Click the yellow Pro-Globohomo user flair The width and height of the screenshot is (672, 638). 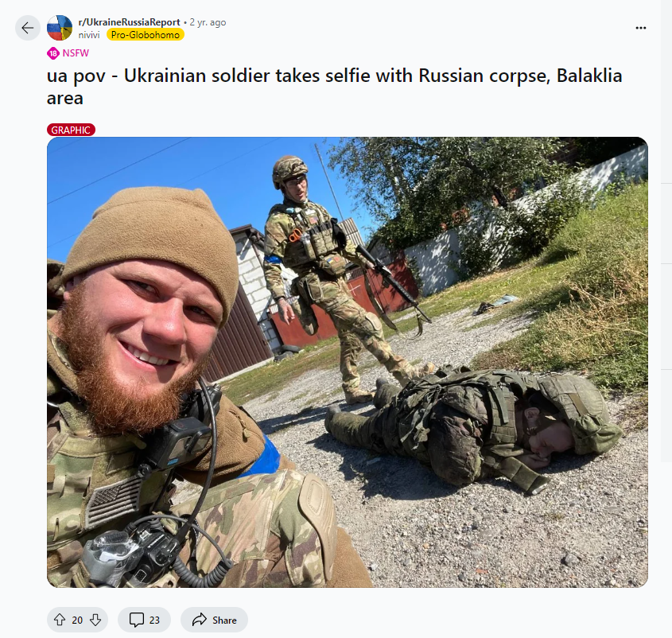[146, 35]
